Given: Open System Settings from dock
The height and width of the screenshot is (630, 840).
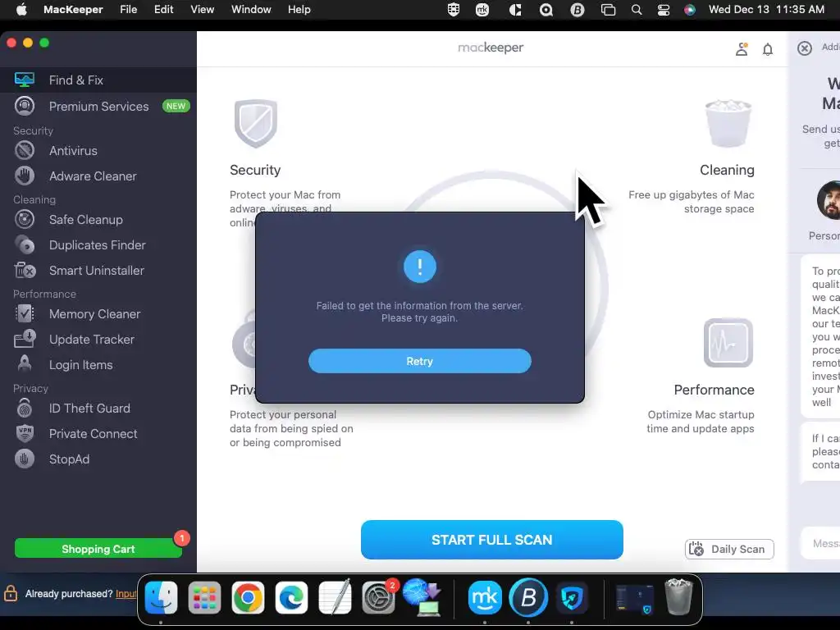Looking at the screenshot, I should coord(378,597).
